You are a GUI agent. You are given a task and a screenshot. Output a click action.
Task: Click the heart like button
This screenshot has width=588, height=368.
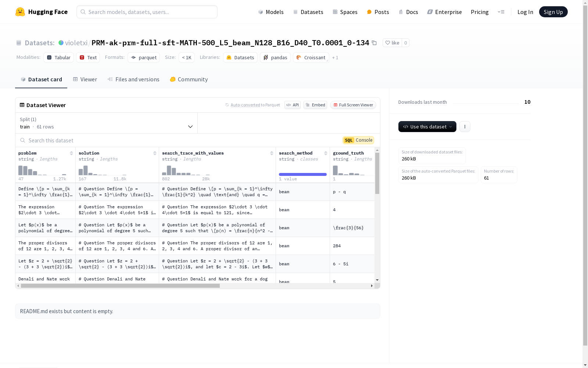click(392, 43)
